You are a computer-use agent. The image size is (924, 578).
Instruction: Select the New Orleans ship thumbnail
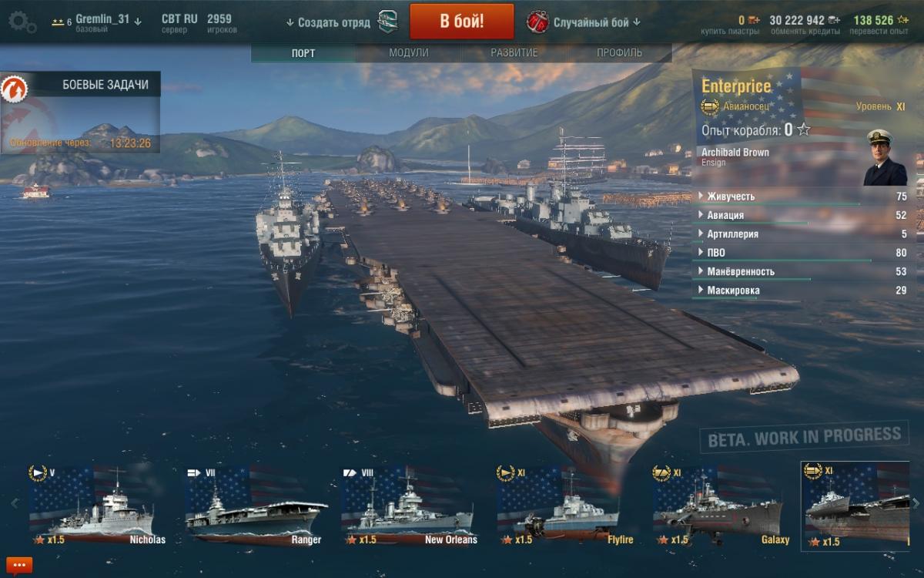pos(409,506)
